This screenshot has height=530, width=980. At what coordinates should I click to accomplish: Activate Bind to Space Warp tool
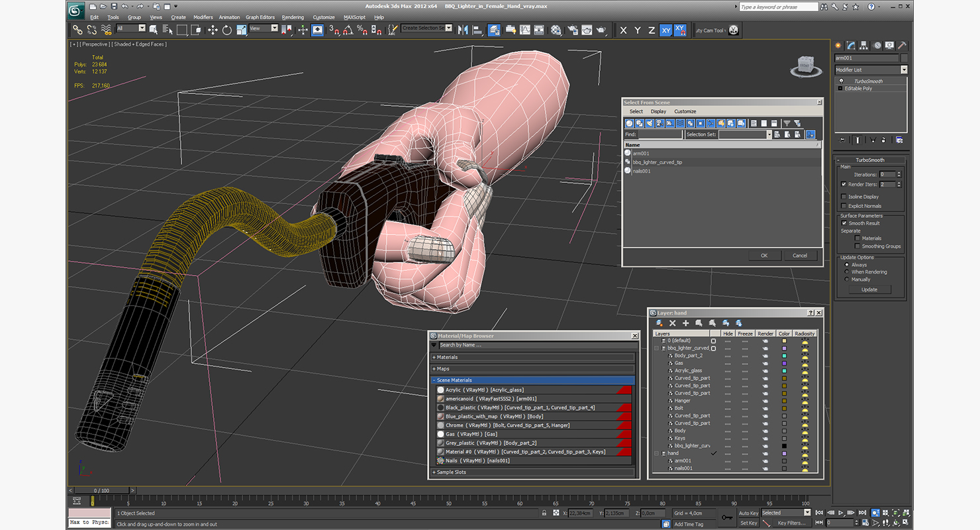coord(106,30)
